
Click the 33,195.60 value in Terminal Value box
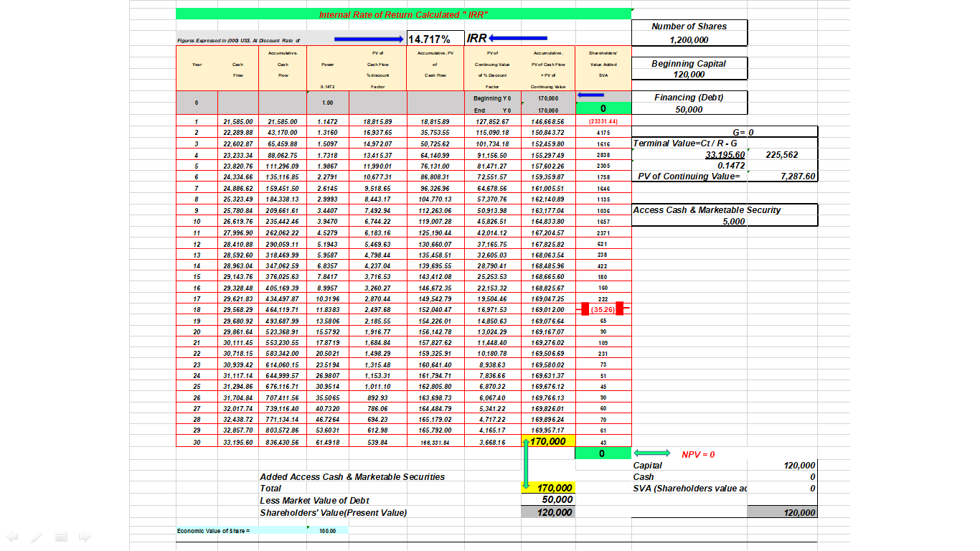pos(725,154)
